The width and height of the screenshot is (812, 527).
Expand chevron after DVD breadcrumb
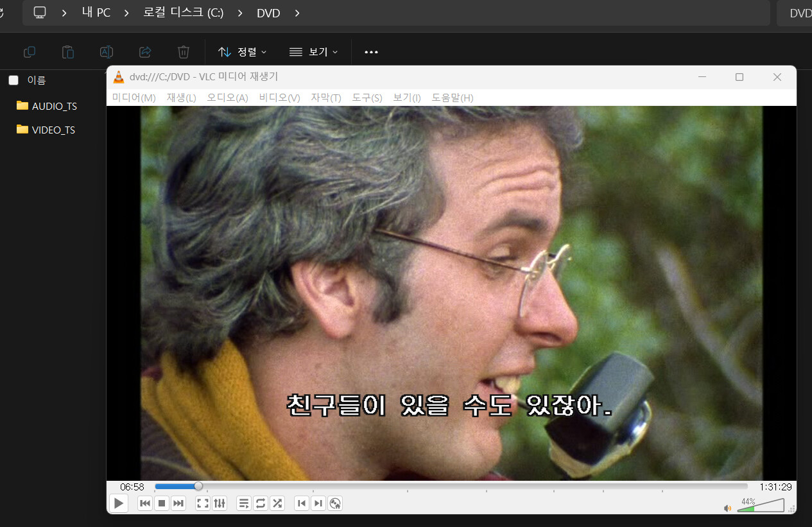(x=297, y=13)
